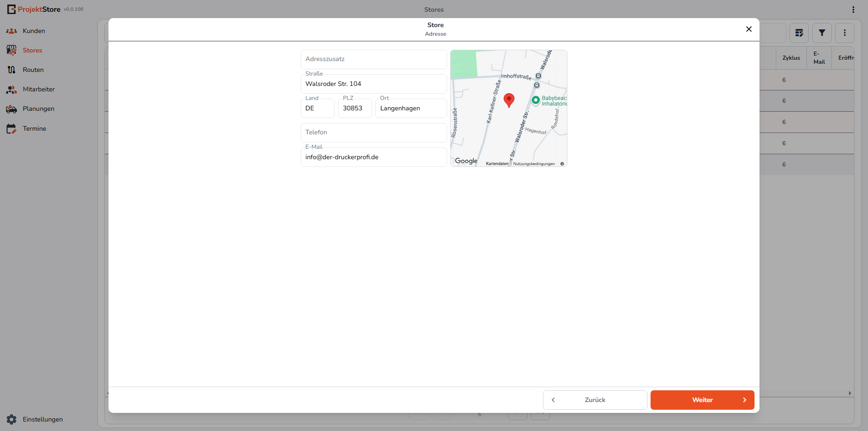This screenshot has height=431, width=868.
Task: Click the Einstellungen gear icon
Action: (x=11, y=419)
